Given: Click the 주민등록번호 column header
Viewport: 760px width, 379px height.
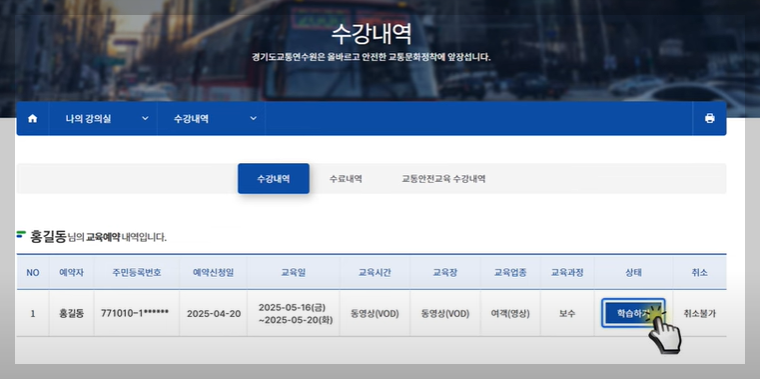Looking at the screenshot, I should (x=137, y=272).
